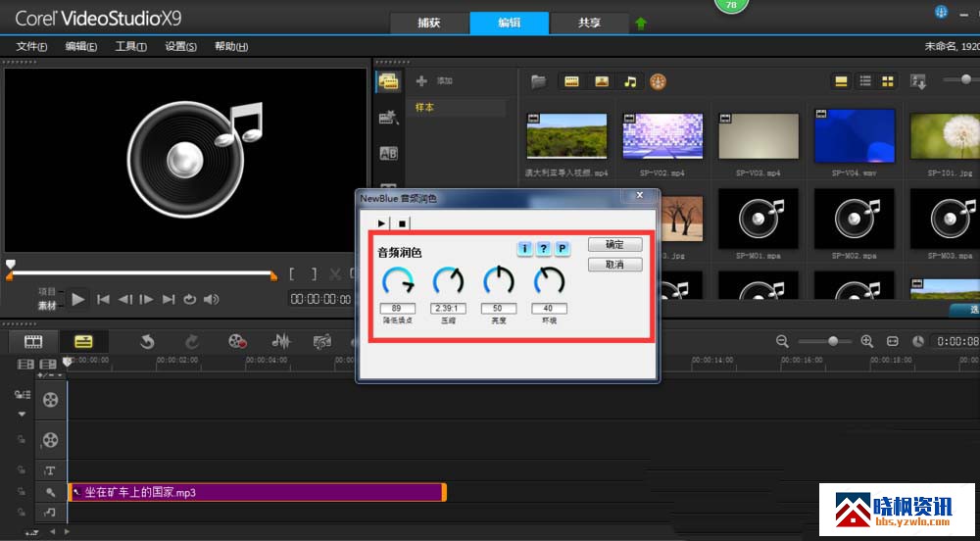The height and width of the screenshot is (541, 980).
Task: Toggle show audio files filter in library
Action: point(630,81)
